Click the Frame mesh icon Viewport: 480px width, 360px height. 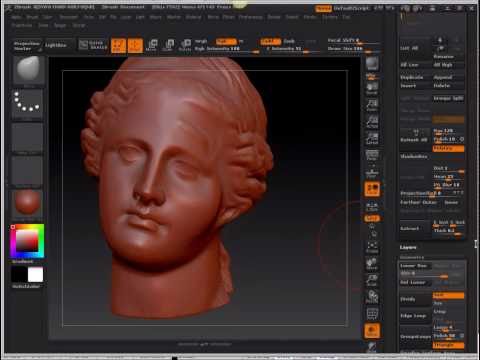tap(372, 247)
